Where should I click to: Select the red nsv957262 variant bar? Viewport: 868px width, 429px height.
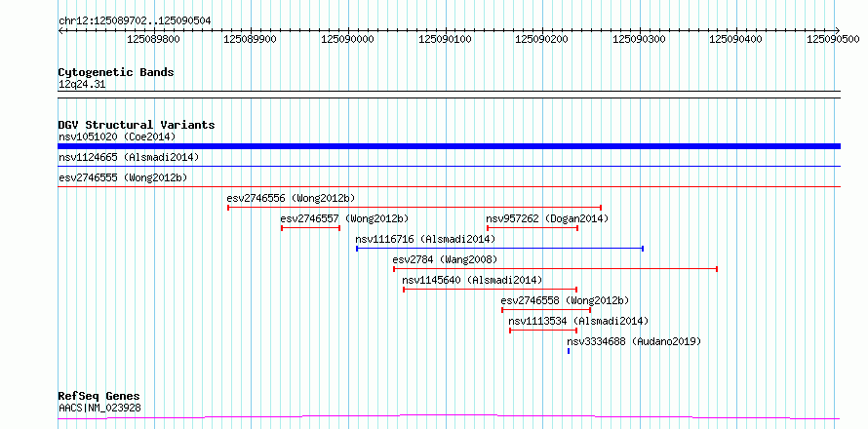pos(533,228)
